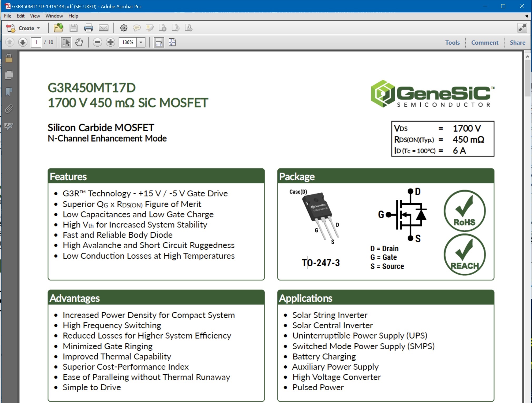Click the GeneSiC Semiconductor logo
This screenshot has height=403, width=532.
pyautogui.click(x=432, y=94)
